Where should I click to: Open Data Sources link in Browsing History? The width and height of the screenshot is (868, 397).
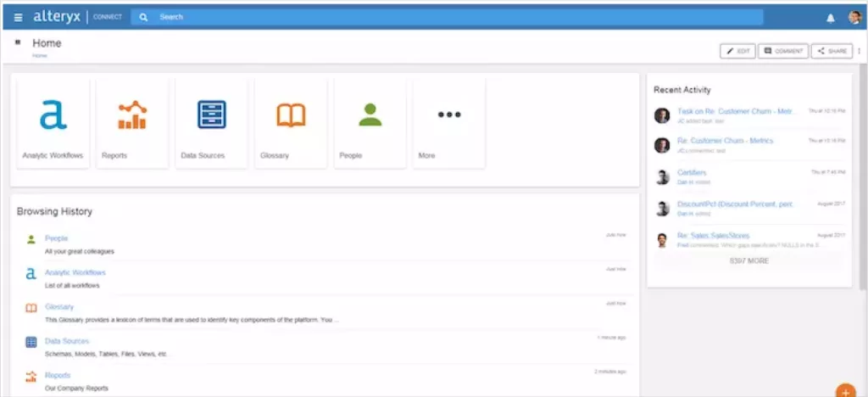coord(67,341)
